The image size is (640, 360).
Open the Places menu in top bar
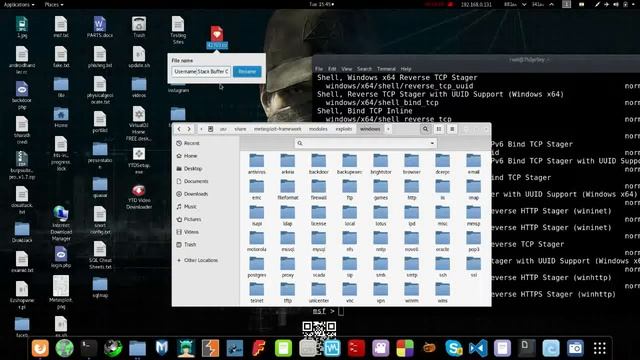pos(54,4)
